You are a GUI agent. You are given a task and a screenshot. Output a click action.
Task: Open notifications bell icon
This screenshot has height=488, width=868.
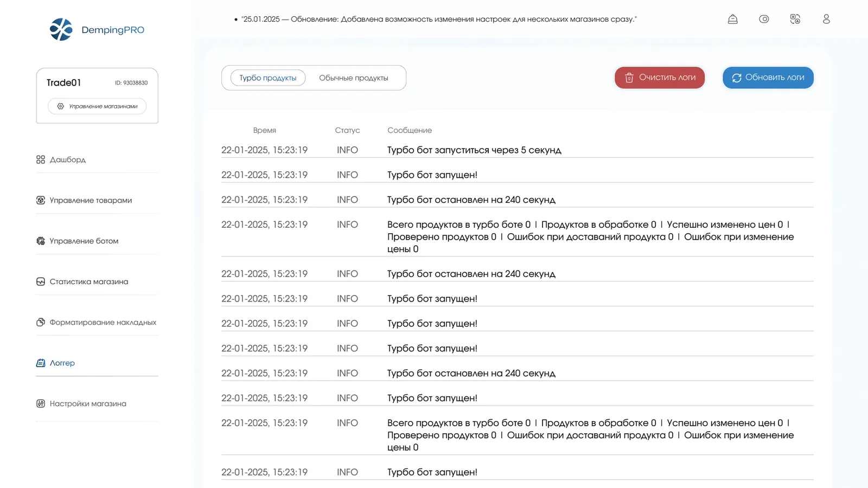coord(732,19)
